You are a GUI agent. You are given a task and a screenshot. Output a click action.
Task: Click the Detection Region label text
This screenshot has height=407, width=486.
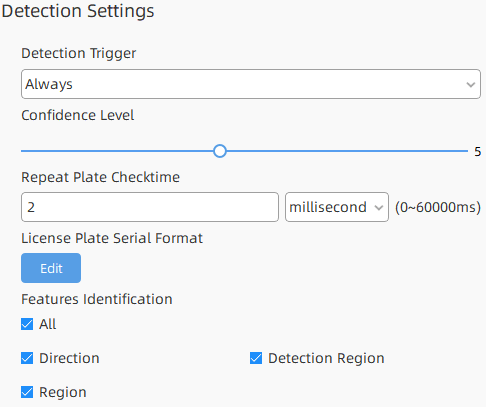(x=326, y=358)
